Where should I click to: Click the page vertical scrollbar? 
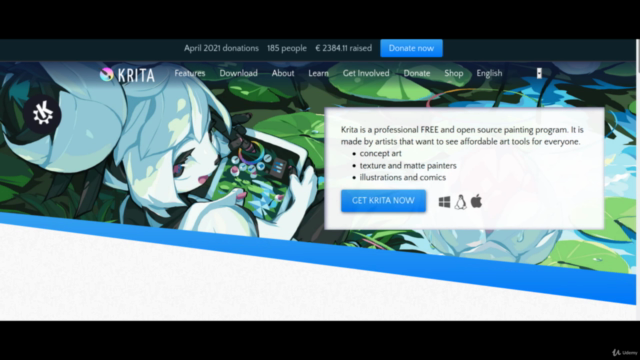(x=638, y=180)
